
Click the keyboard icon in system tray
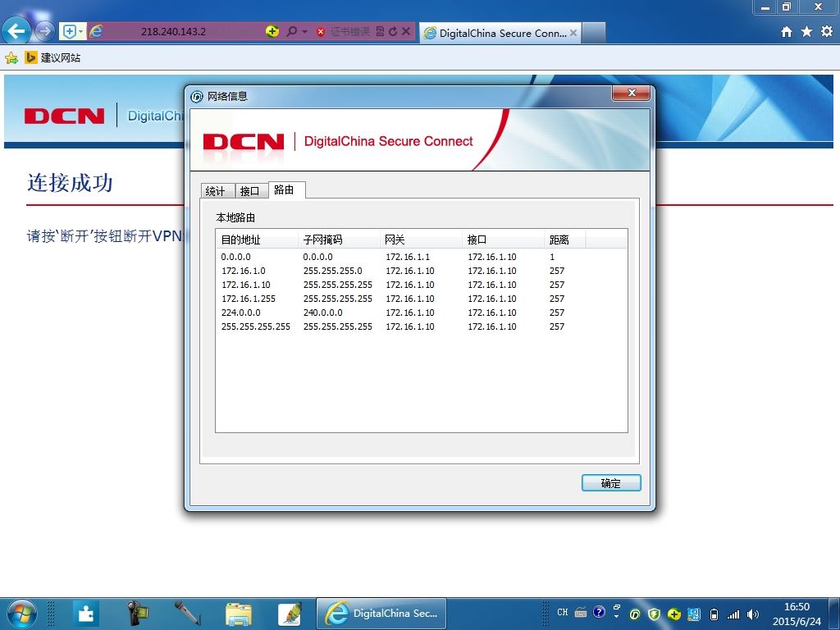tap(581, 612)
